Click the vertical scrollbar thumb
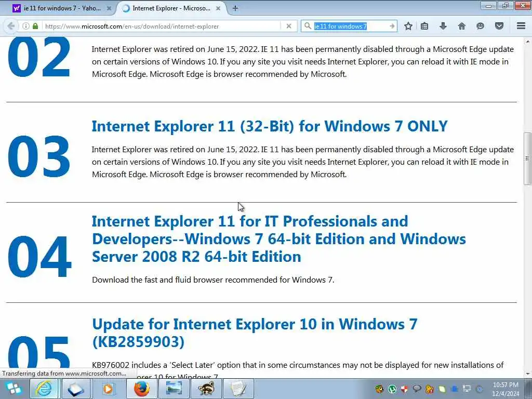Image resolution: width=532 pixels, height=399 pixels. point(527,158)
